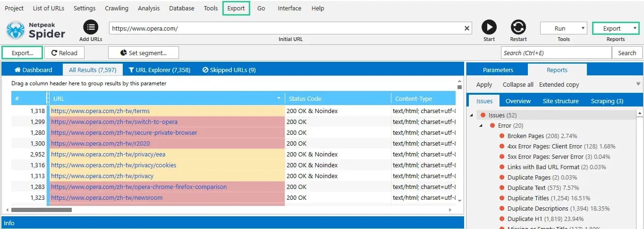Open the Go menu
644x229 pixels.
point(261,8)
